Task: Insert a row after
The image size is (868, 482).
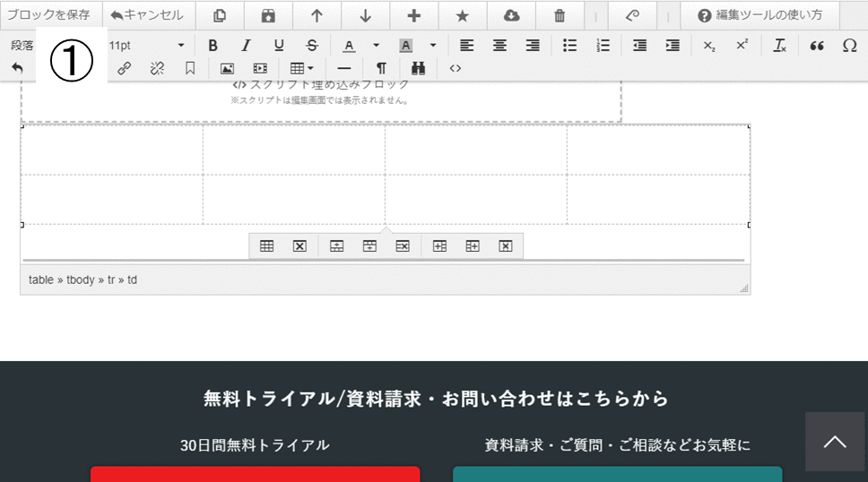Action: (369, 246)
